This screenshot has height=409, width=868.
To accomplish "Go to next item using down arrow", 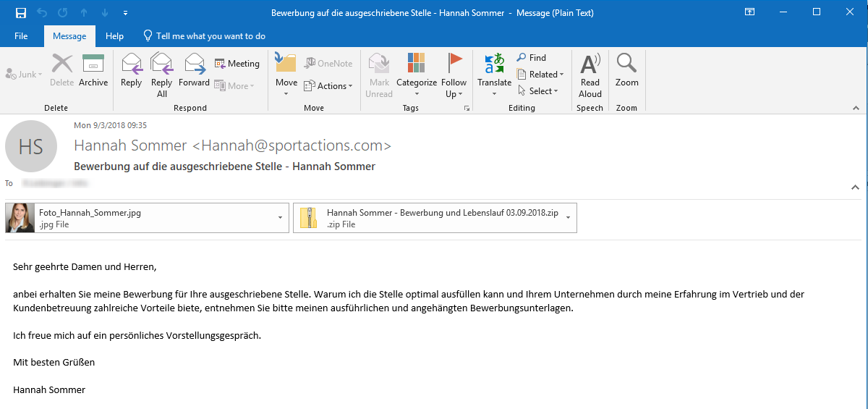I will (x=105, y=12).
